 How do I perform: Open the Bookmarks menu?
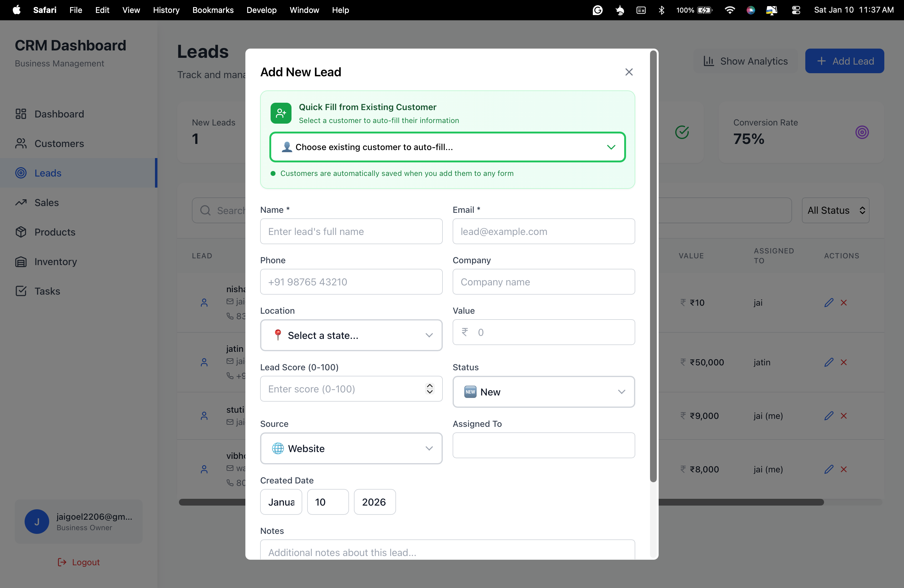click(213, 10)
